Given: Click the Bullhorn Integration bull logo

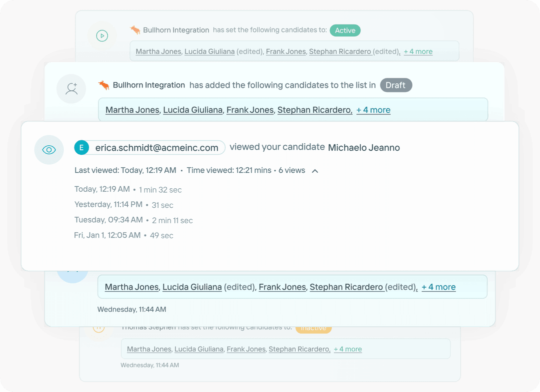Looking at the screenshot, I should pos(135,29).
